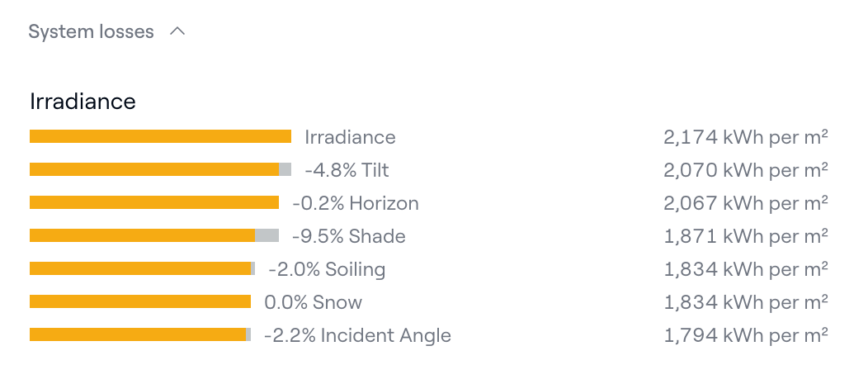Select the Irradiance row label
Screen dimensions: 868x365
[350, 137]
